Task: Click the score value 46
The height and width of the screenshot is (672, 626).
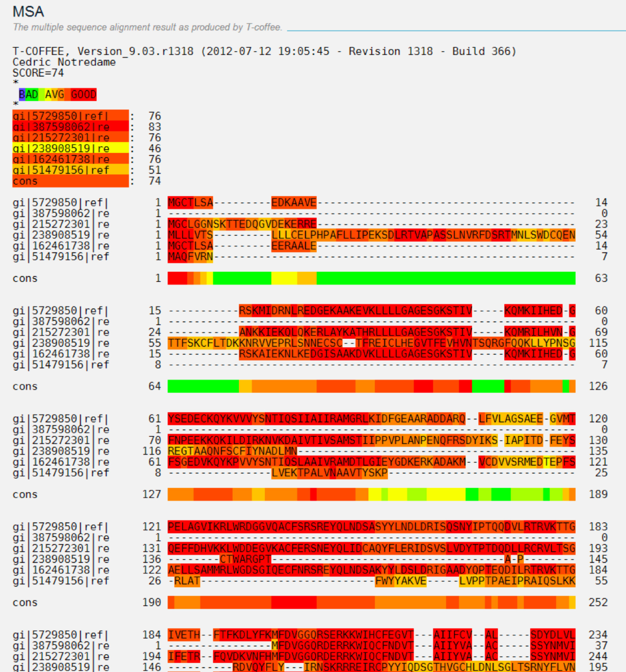Action: pos(155,148)
